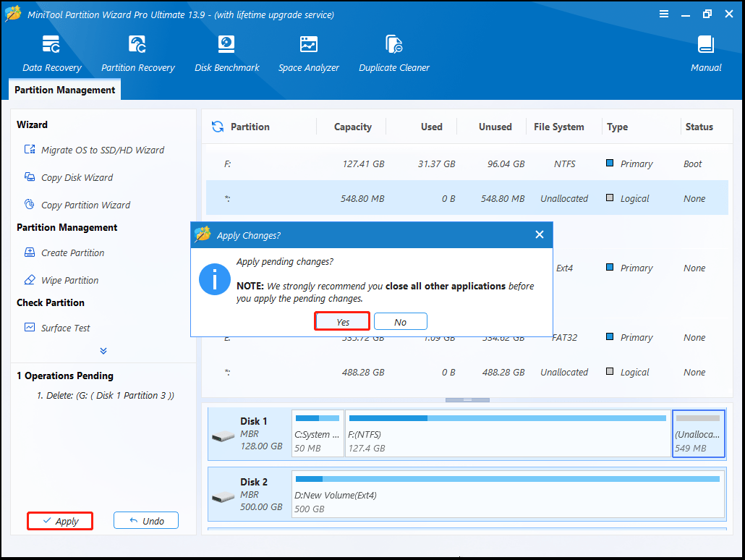
Task: Click the Disk 2 label in disk map
Action: (254, 482)
